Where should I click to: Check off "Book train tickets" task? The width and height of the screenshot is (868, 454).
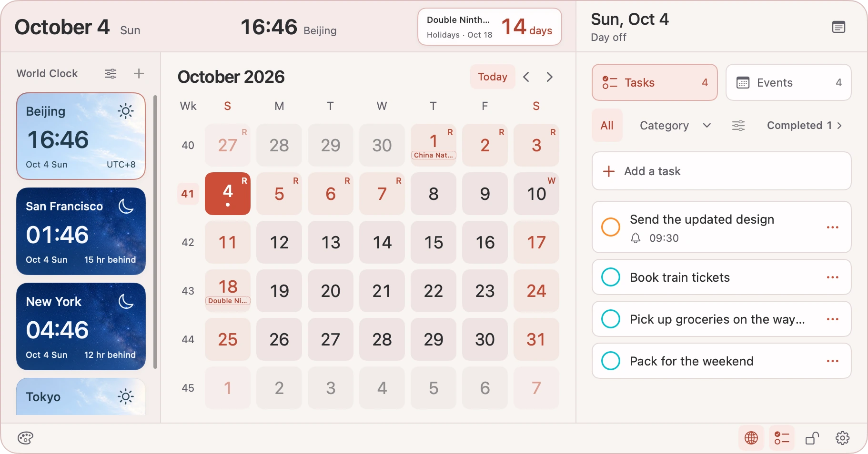point(611,277)
